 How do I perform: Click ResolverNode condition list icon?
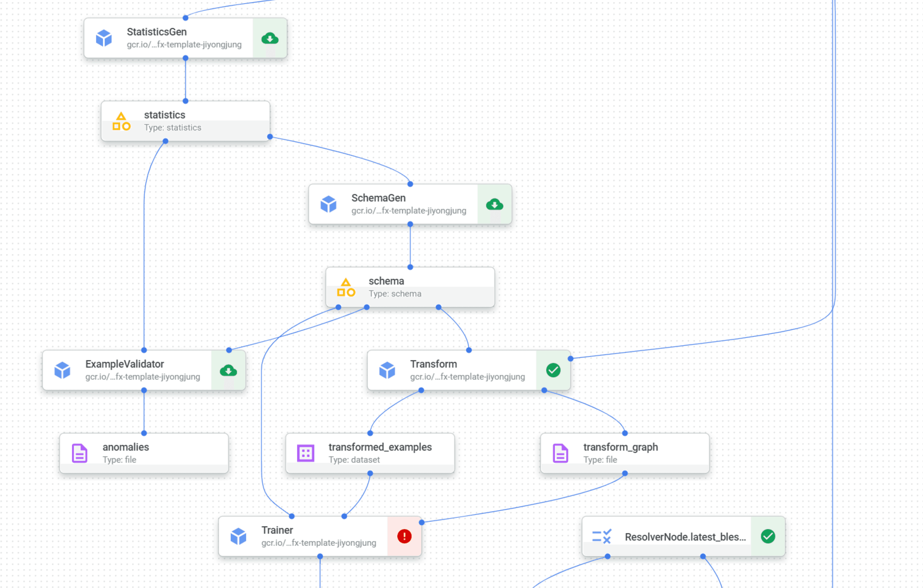[x=601, y=536]
